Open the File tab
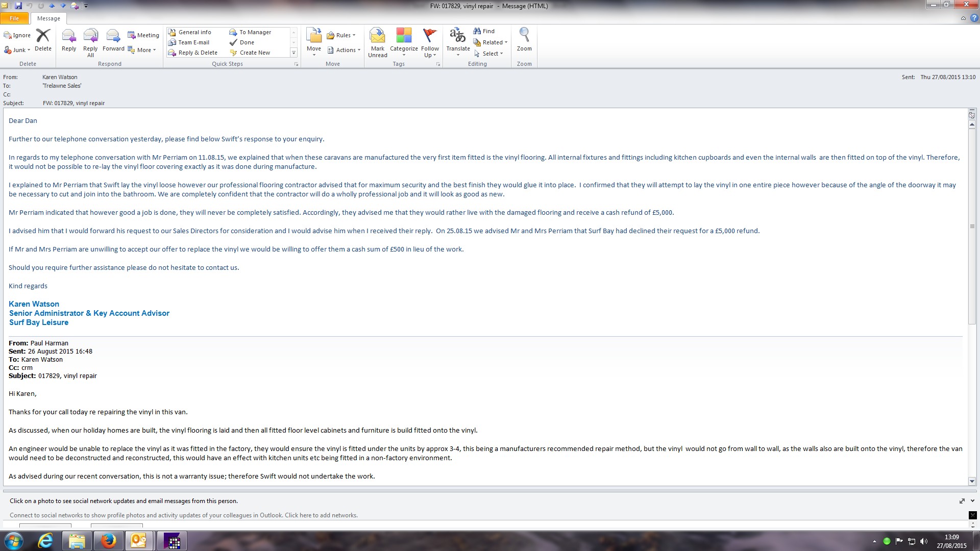This screenshot has width=980, height=551. [14, 18]
